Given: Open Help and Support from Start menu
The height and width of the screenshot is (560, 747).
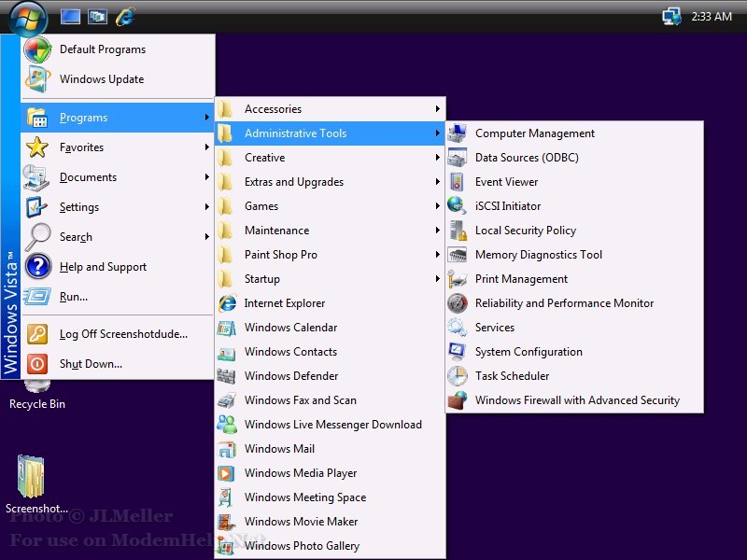Looking at the screenshot, I should click(x=103, y=267).
